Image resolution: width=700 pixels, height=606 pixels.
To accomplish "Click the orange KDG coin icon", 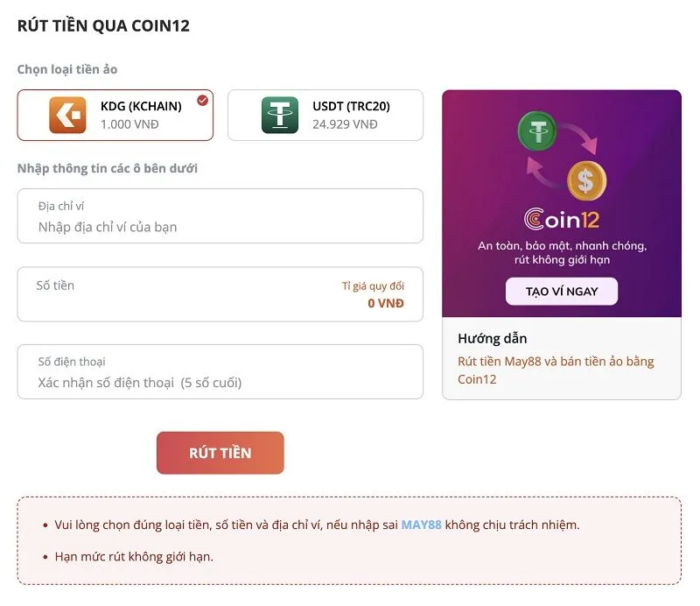I will (x=67, y=115).
